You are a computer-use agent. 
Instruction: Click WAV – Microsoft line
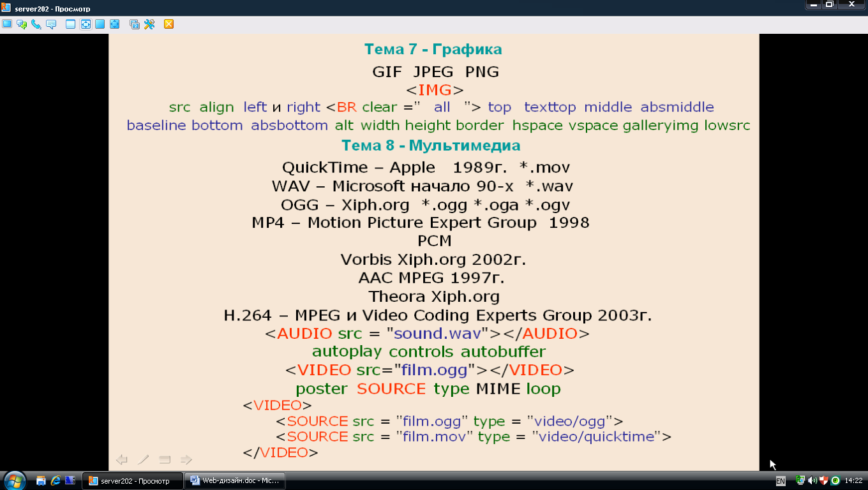[423, 186]
